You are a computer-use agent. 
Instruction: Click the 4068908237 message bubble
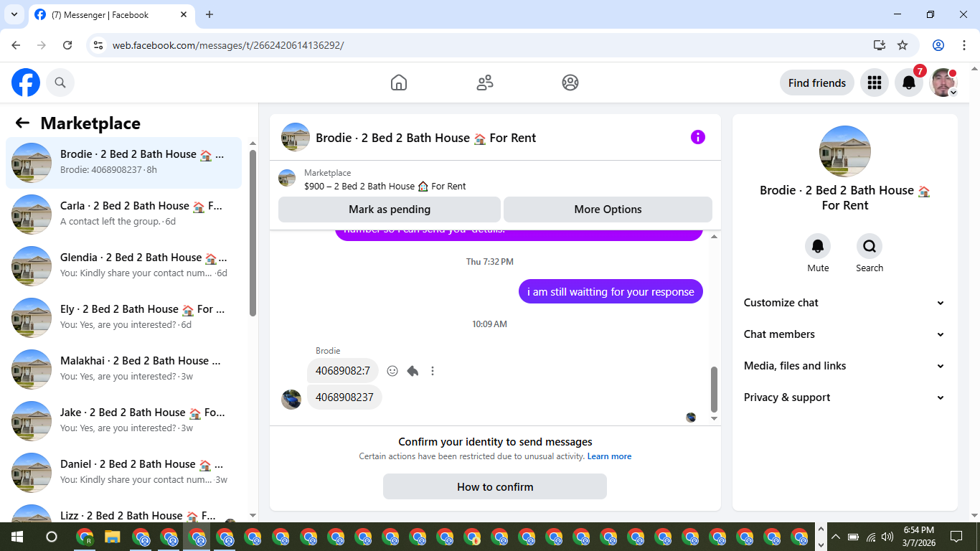344,397
